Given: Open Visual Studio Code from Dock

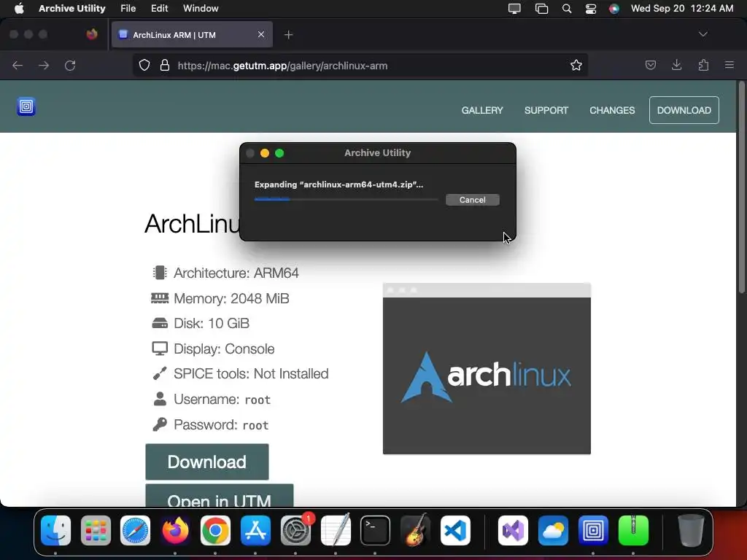Looking at the screenshot, I should (455, 530).
